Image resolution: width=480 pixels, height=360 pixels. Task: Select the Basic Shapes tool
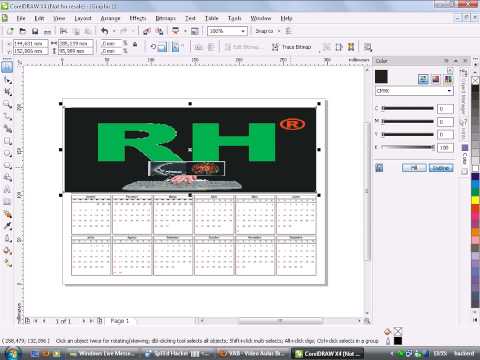(7, 178)
